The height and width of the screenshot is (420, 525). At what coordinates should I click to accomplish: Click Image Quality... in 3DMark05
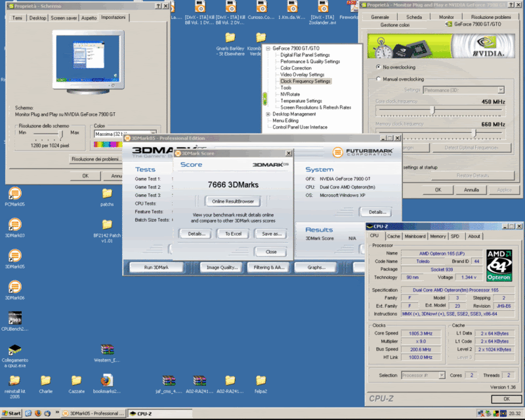coord(222,267)
